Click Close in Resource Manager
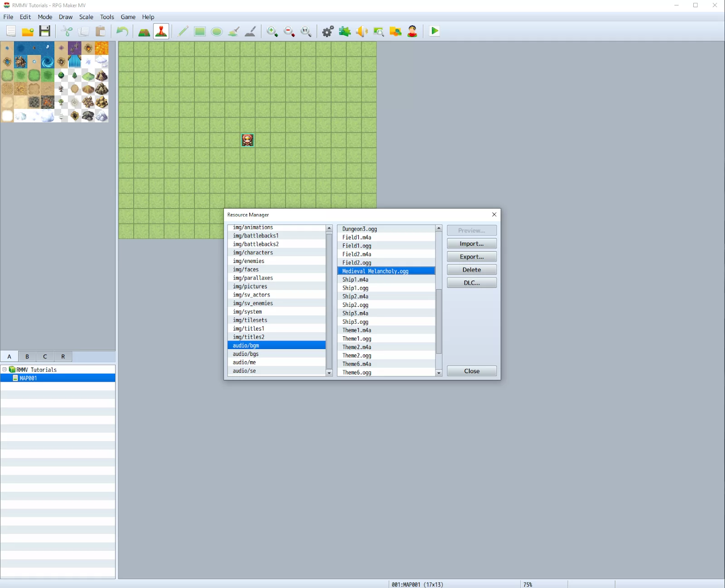 pyautogui.click(x=472, y=371)
